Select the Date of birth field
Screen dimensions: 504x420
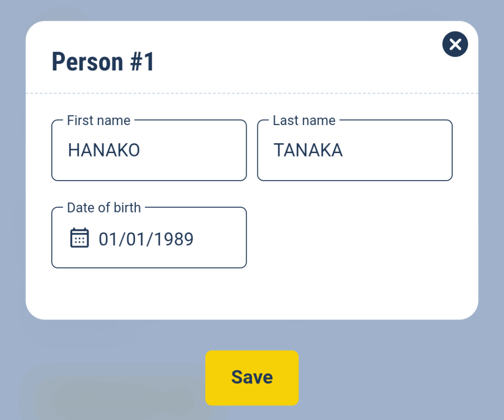pyautogui.click(x=149, y=237)
